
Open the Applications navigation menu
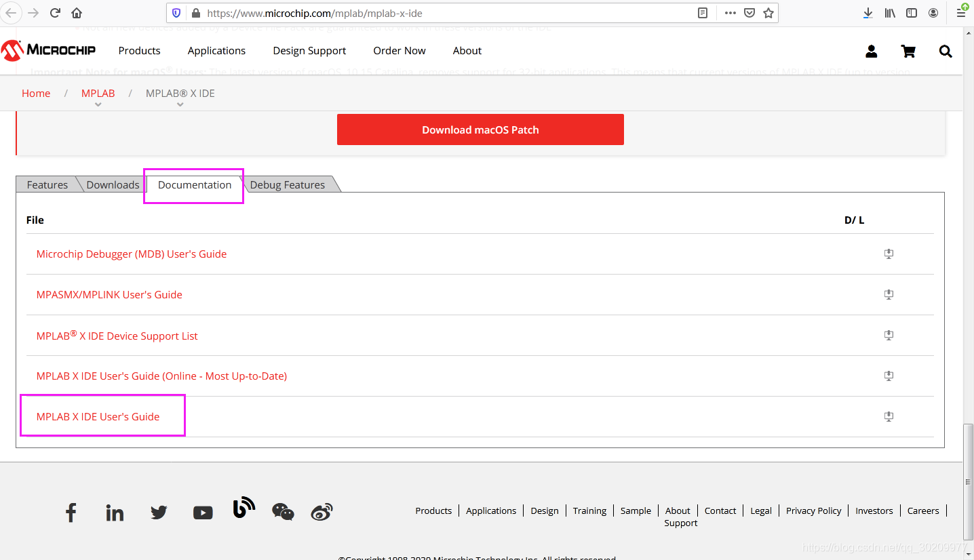click(x=216, y=51)
